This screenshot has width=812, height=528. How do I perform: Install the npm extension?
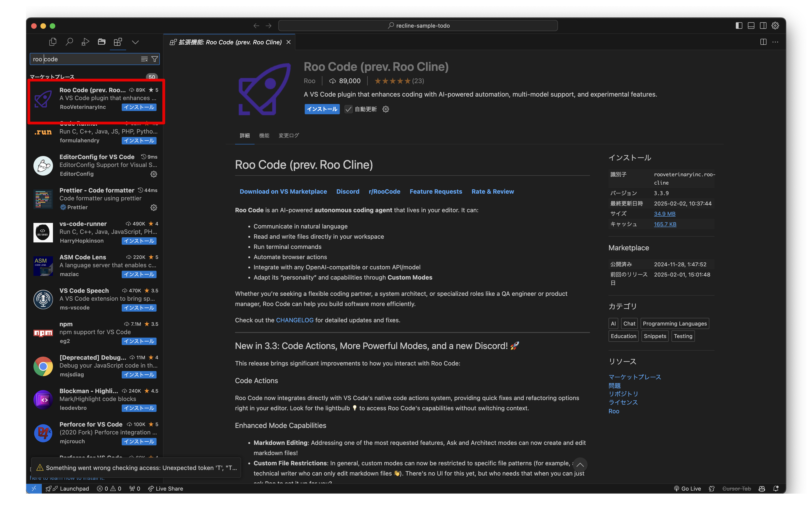pos(139,341)
